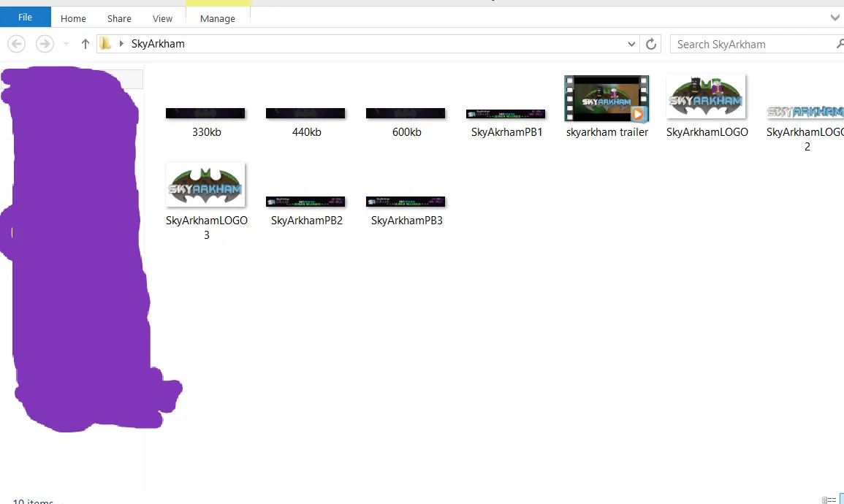Click the skyarkham trailer file name
The width and height of the screenshot is (844, 504).
point(607,131)
